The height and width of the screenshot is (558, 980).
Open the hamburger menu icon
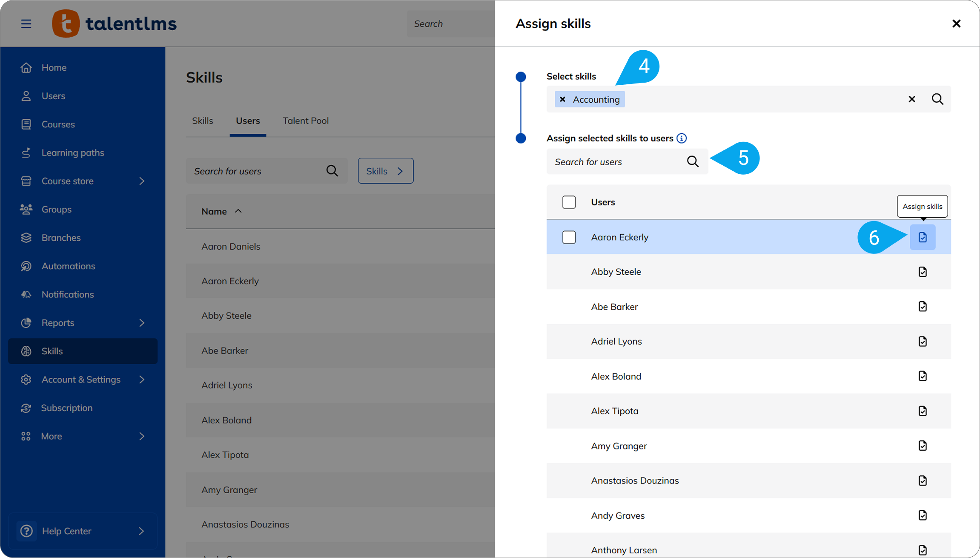[x=26, y=24]
